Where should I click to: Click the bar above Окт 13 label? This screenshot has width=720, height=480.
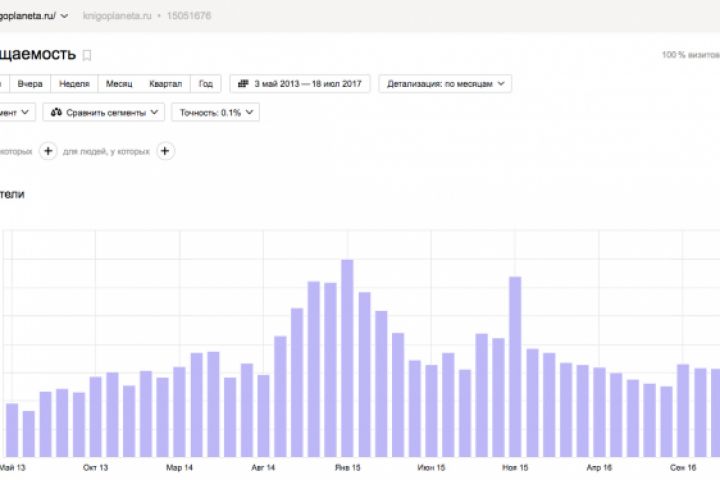(96, 417)
